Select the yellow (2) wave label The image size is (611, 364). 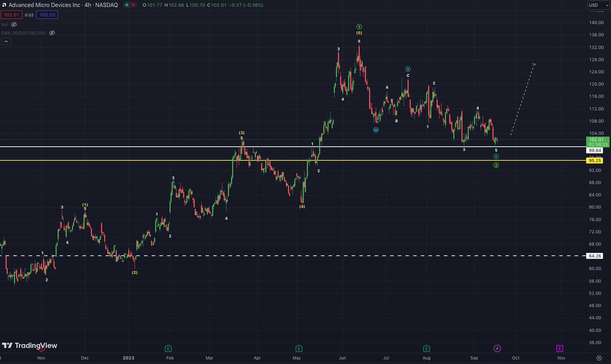(134, 272)
